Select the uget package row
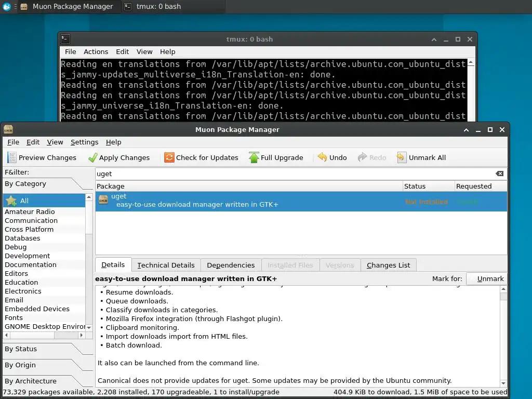Image resolution: width=532 pixels, height=399 pixels. [301, 201]
